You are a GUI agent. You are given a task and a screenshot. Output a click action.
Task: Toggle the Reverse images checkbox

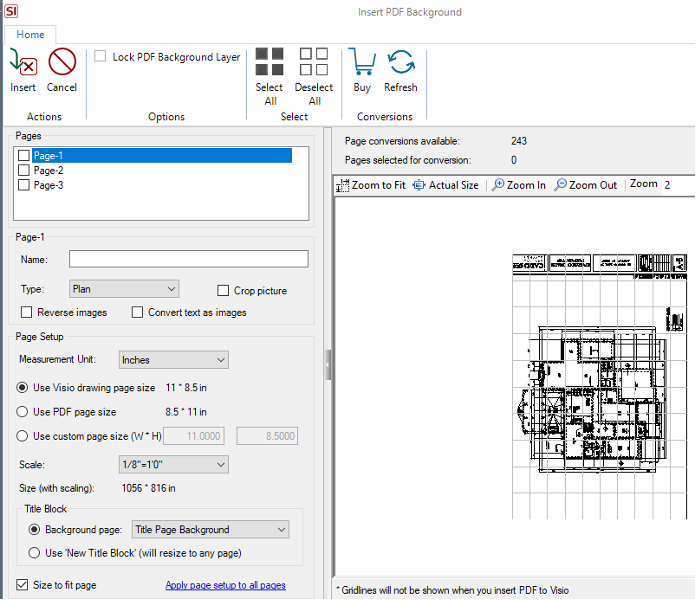[x=27, y=312]
